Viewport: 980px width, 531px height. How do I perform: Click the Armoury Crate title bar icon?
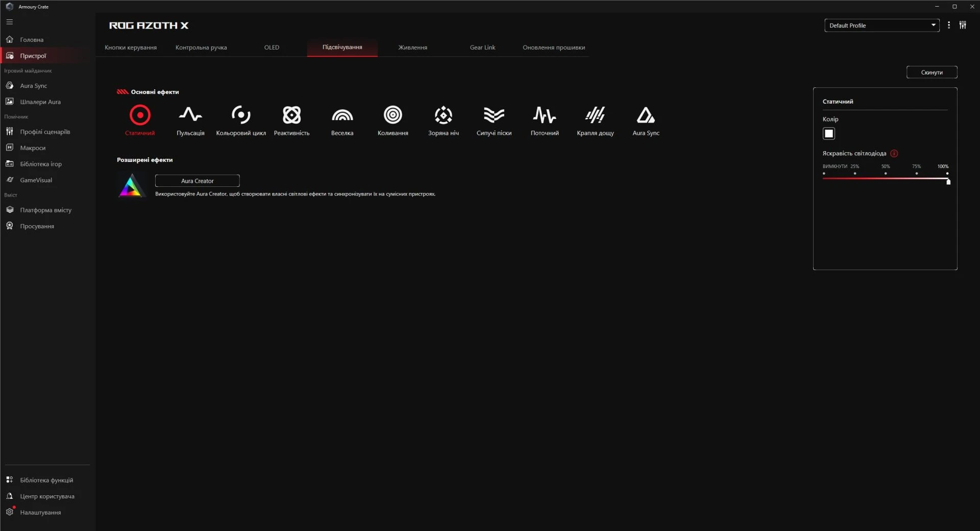(9, 7)
